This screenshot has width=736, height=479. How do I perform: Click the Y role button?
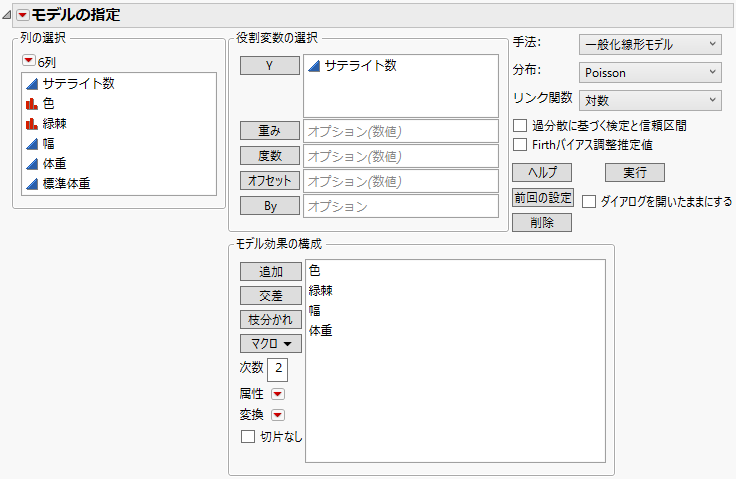pyautogui.click(x=269, y=66)
